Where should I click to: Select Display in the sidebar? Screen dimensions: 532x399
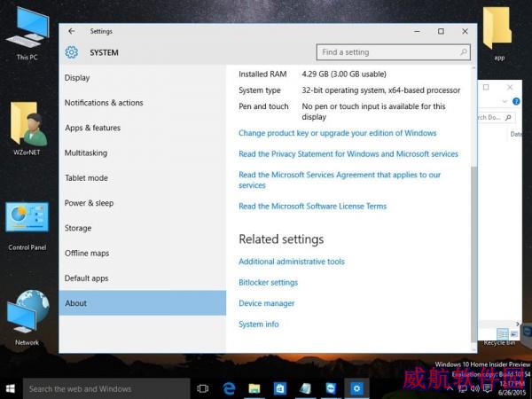pyautogui.click(x=143, y=78)
